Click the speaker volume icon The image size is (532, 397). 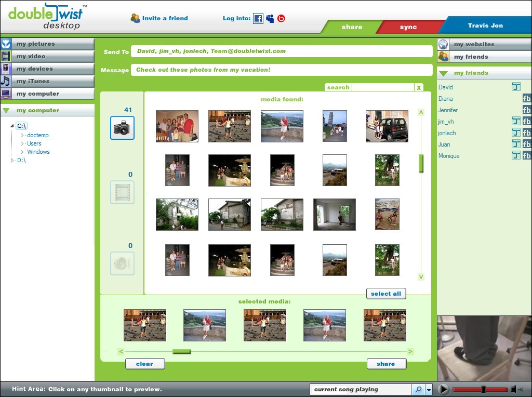point(513,389)
